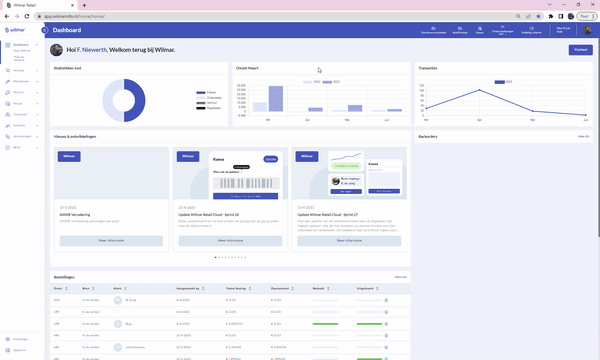Expand the Werkplaats menu chevron

pos(37,82)
